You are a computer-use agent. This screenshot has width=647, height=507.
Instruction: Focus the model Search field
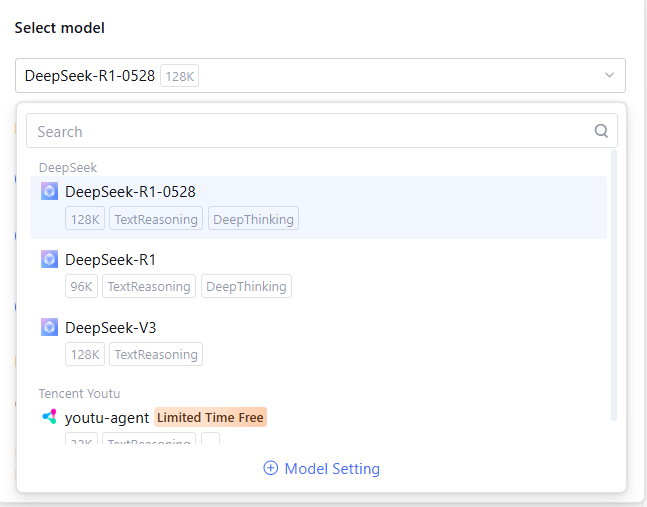tap(310, 131)
